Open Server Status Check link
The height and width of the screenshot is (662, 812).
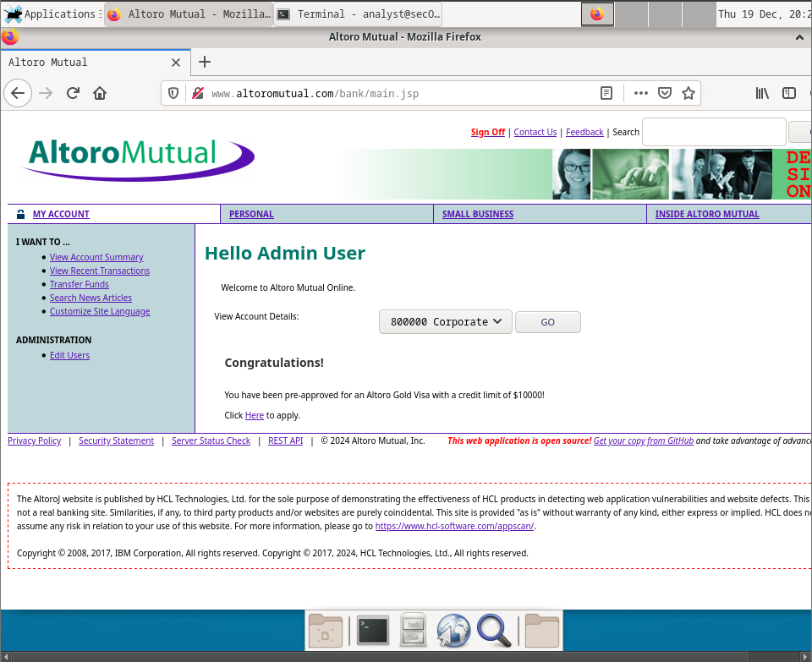(x=211, y=440)
